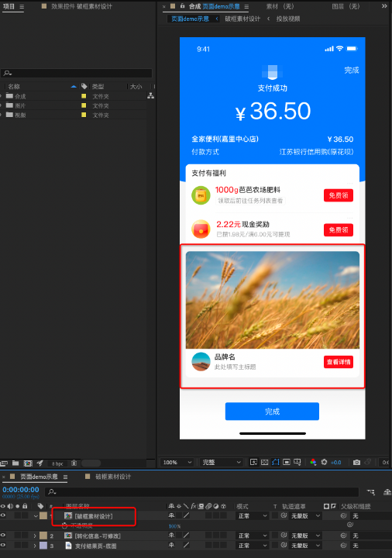Click the lavender label swatch of layer 3

tap(43, 546)
